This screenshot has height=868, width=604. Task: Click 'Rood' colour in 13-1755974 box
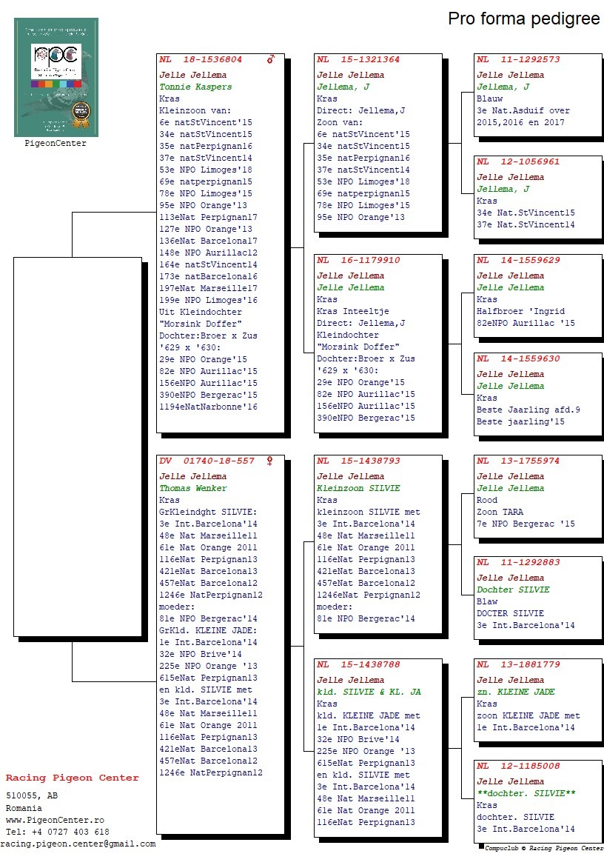coord(487,501)
